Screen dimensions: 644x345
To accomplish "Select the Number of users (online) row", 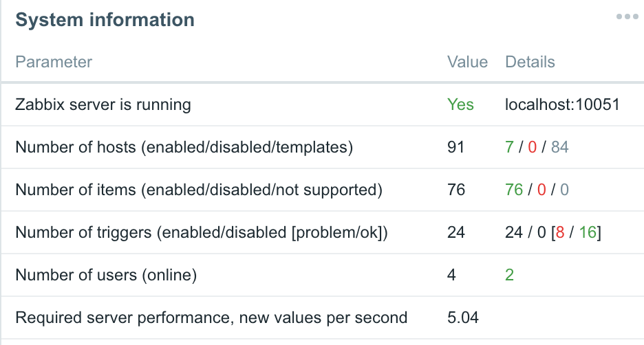I will point(323,275).
